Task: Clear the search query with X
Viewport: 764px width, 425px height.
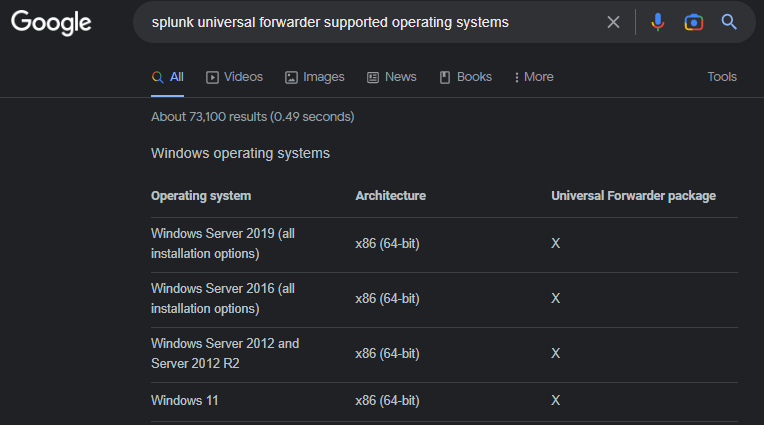Action: pos(613,22)
